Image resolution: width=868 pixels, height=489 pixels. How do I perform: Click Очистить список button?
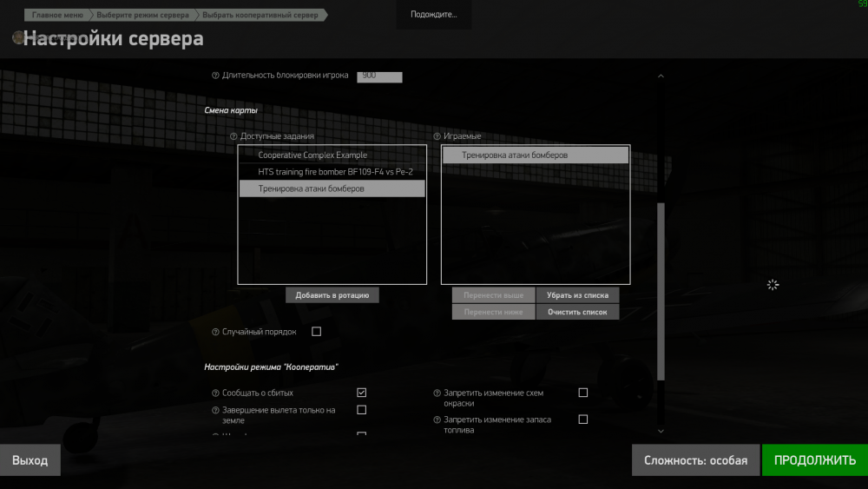point(577,312)
